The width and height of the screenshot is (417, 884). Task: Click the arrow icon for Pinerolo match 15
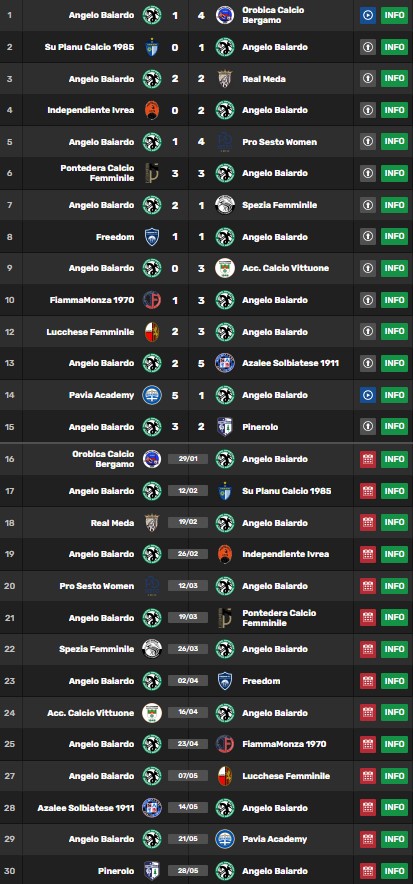(x=367, y=427)
